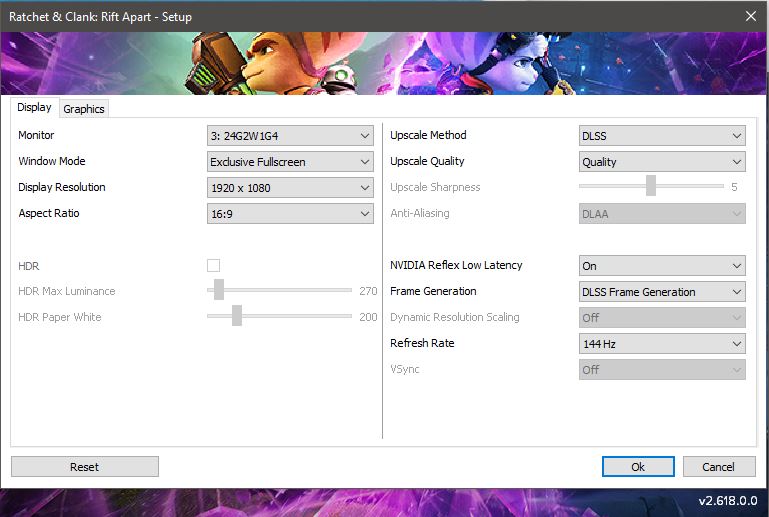Image resolution: width=769 pixels, height=517 pixels.
Task: Click the Aspect Ratio label
Action: point(49,213)
